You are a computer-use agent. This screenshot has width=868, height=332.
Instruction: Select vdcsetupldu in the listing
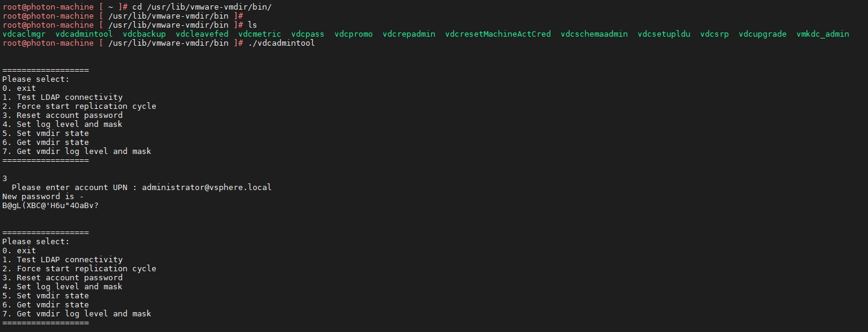pyautogui.click(x=663, y=34)
